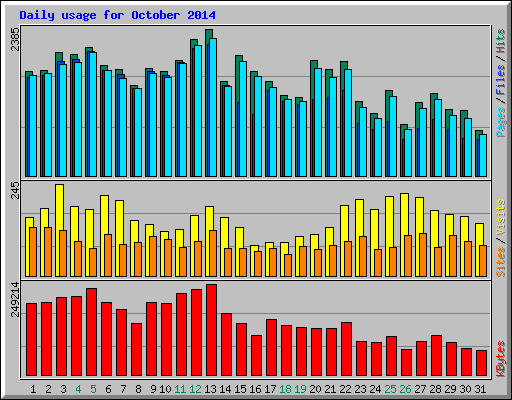Screen dimensions: 512x400
Task: Click the Pages legend label
Action: point(501,122)
